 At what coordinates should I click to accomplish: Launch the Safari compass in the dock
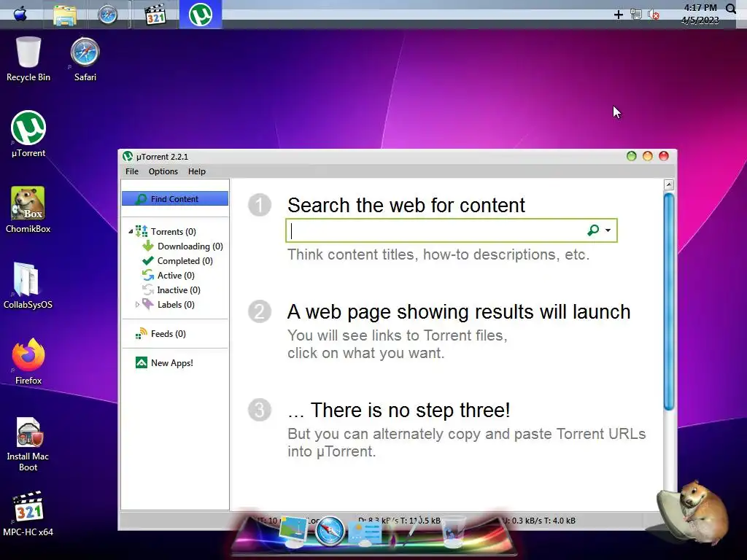pos(329,531)
